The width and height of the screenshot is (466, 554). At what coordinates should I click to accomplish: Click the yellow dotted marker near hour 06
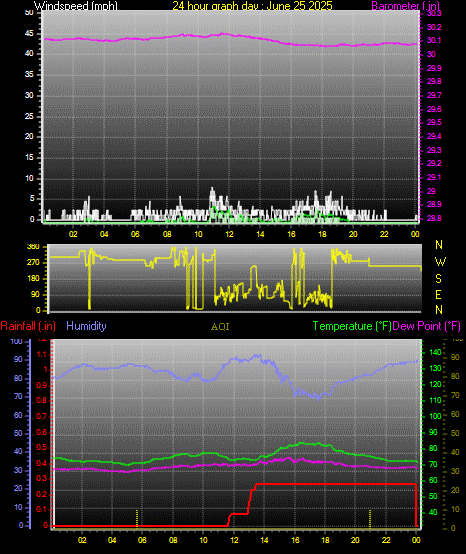[137, 518]
